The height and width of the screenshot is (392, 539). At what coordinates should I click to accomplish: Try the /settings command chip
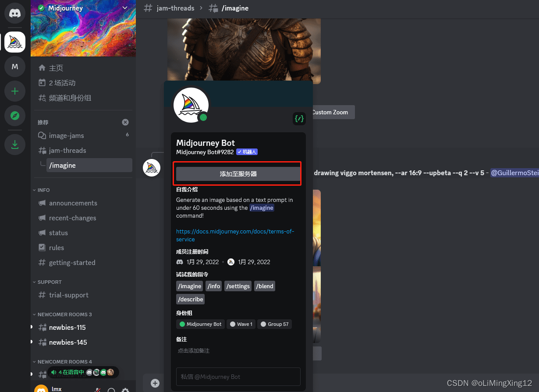[238, 286]
